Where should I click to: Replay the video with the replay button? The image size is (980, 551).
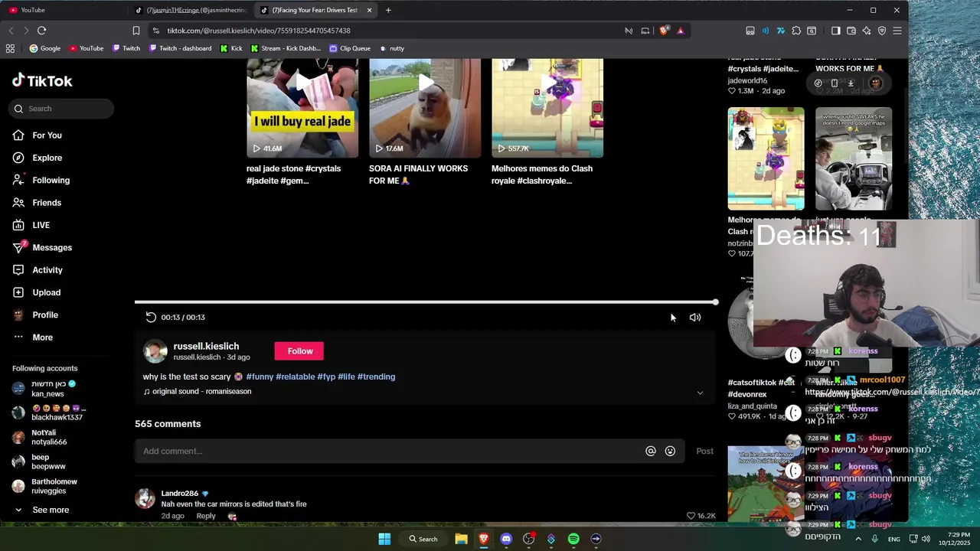[151, 317]
